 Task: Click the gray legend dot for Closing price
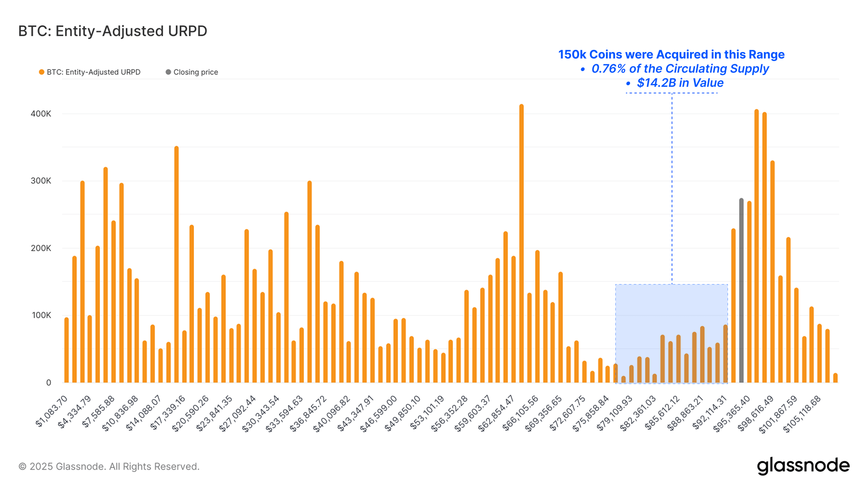tap(168, 72)
